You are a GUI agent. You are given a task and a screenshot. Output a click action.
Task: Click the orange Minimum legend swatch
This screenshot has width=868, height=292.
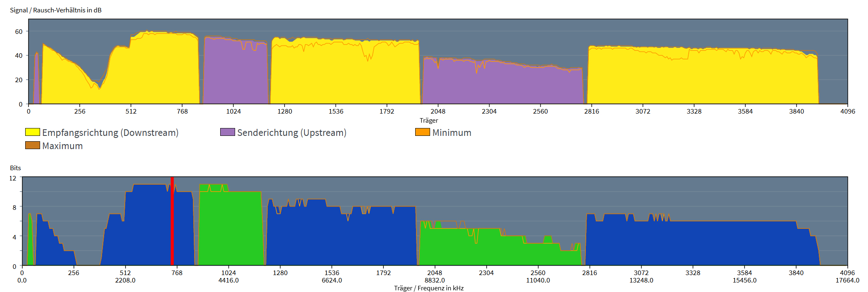tap(423, 132)
